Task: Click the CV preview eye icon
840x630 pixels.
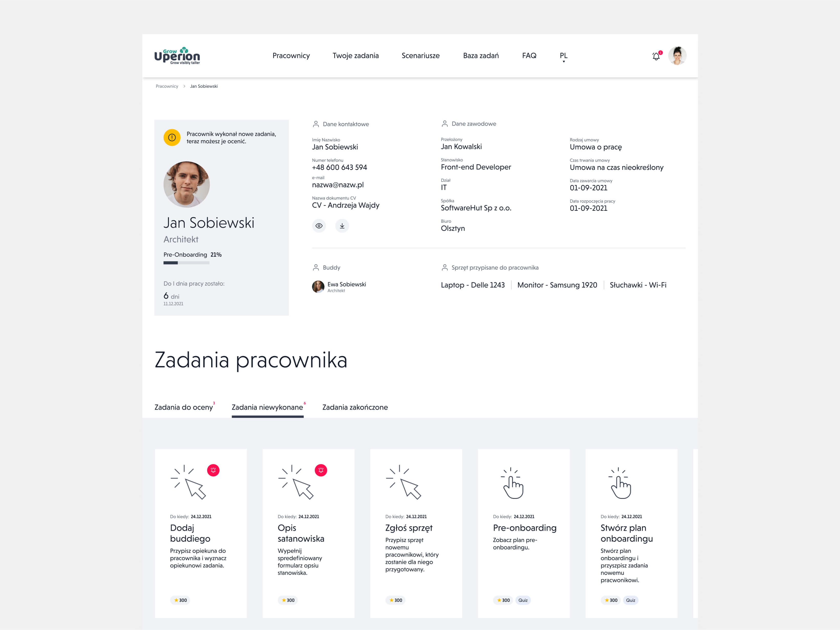Action: [x=319, y=226]
